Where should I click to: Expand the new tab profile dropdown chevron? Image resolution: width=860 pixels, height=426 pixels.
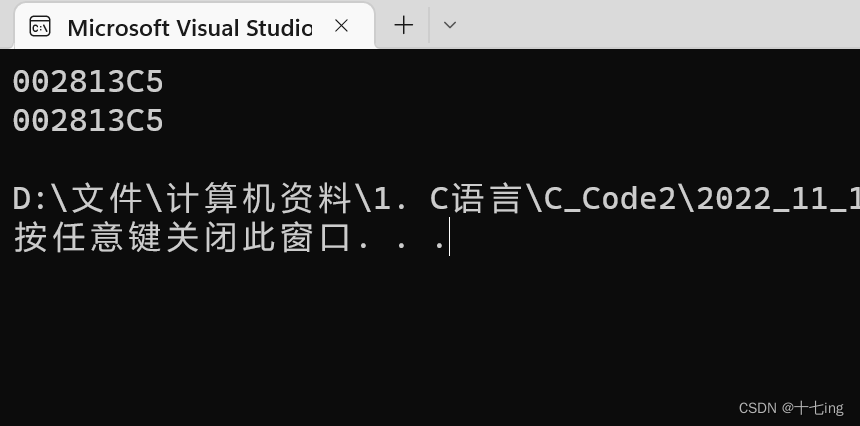point(450,25)
